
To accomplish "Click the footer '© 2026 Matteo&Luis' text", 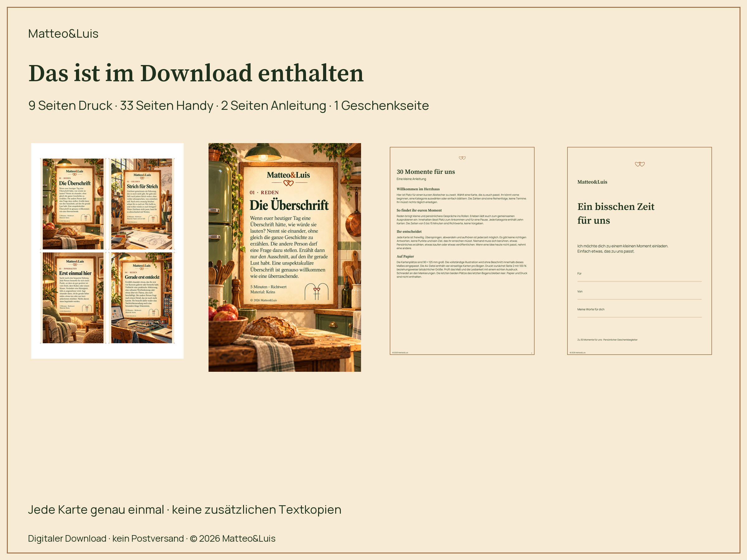I will click(x=233, y=539).
